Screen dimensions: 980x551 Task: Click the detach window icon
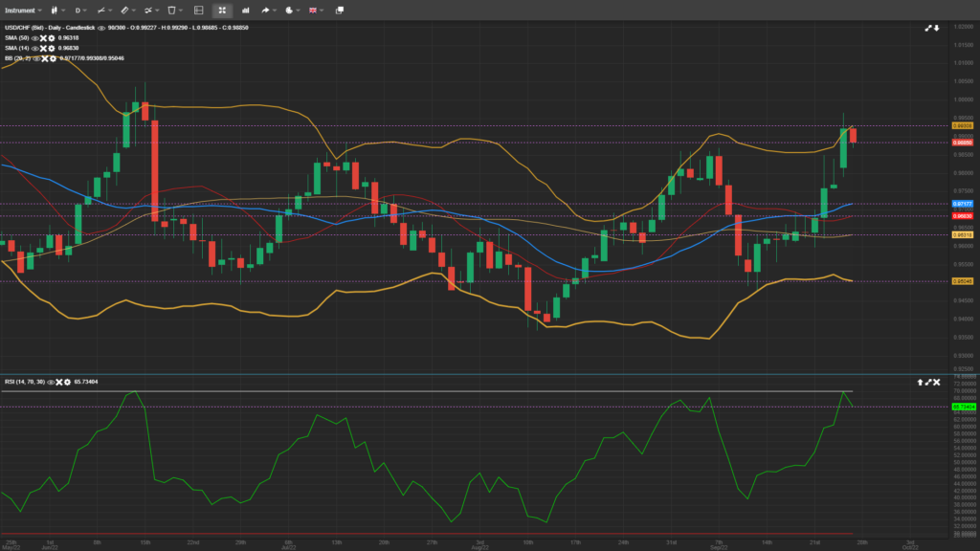(340, 10)
